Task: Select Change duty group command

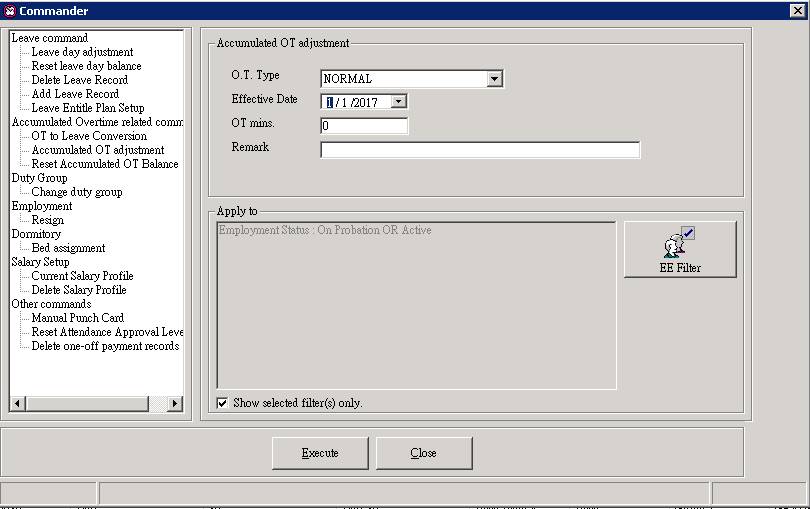Action: tap(77, 192)
